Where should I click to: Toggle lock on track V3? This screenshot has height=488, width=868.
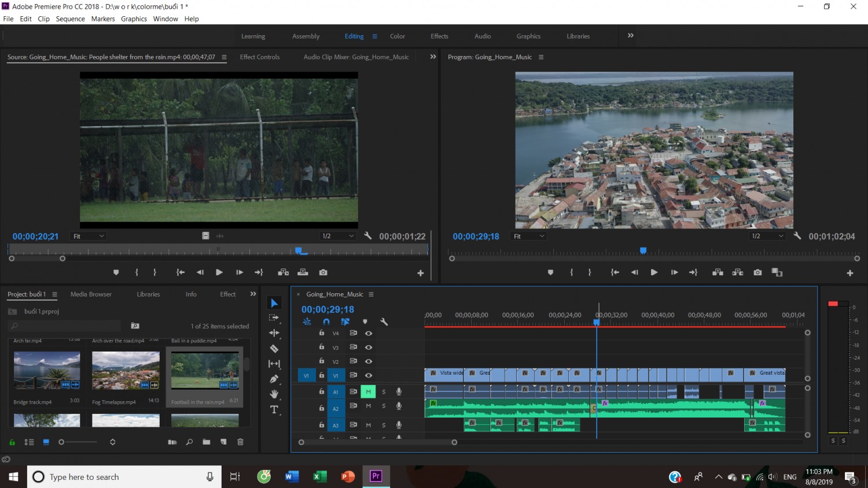(322, 347)
